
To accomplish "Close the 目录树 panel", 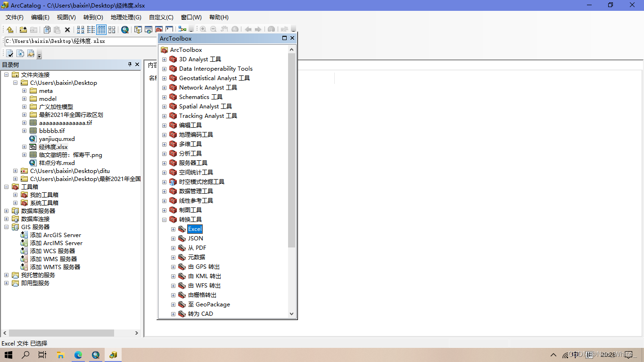I will click(x=137, y=65).
